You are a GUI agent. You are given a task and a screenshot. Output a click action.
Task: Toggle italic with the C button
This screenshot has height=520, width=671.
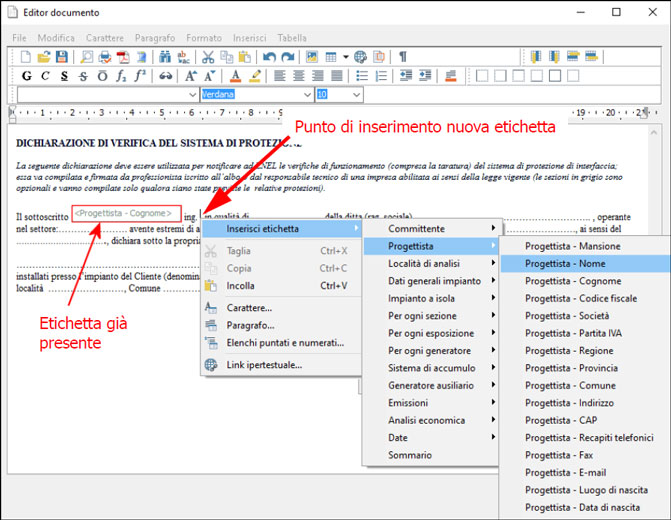tap(45, 76)
